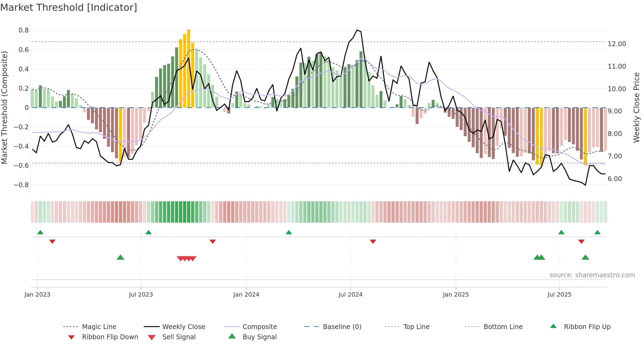Viewport: 644px width, 362px height.
Task: Click the yellow negative bar in May 2023
Action: point(120,135)
